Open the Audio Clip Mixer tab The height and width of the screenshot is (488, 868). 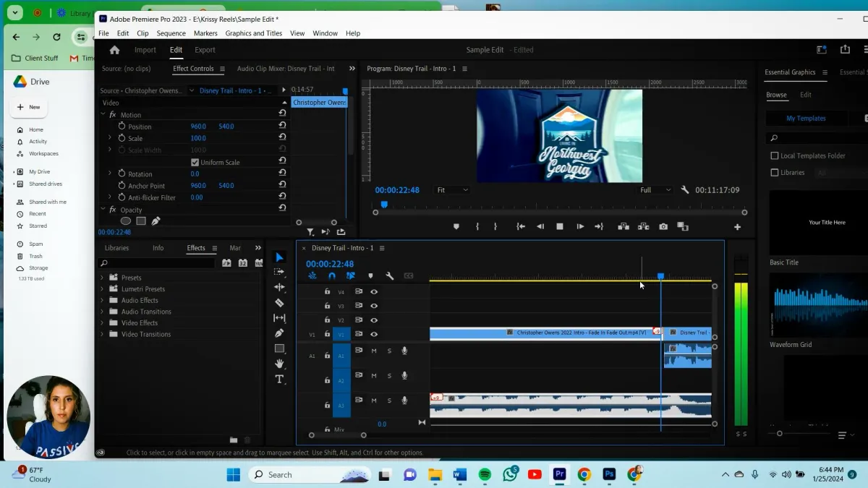coord(286,69)
